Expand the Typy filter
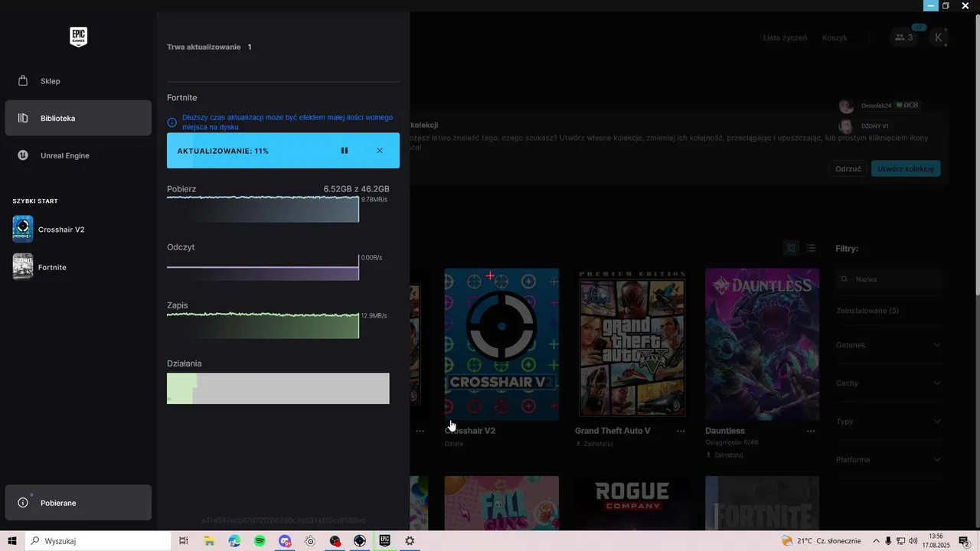Screen dimensions: 980x551 [889, 422]
